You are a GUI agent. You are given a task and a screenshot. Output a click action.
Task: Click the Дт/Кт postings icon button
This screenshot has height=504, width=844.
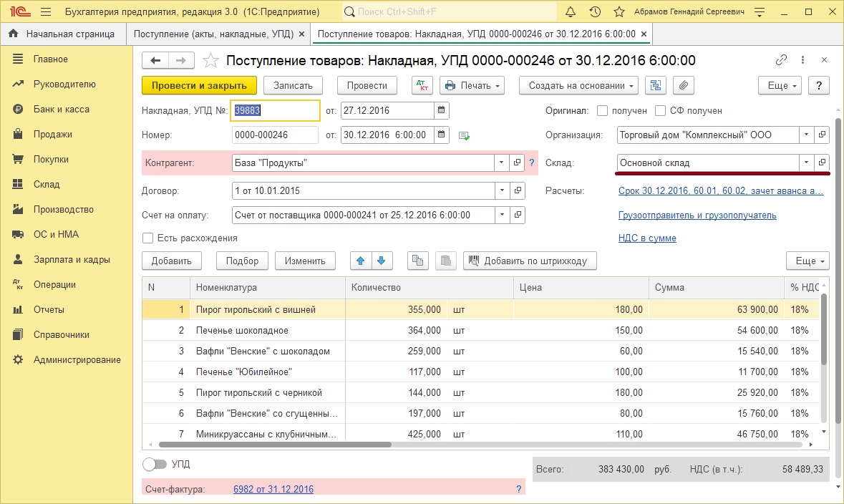422,85
